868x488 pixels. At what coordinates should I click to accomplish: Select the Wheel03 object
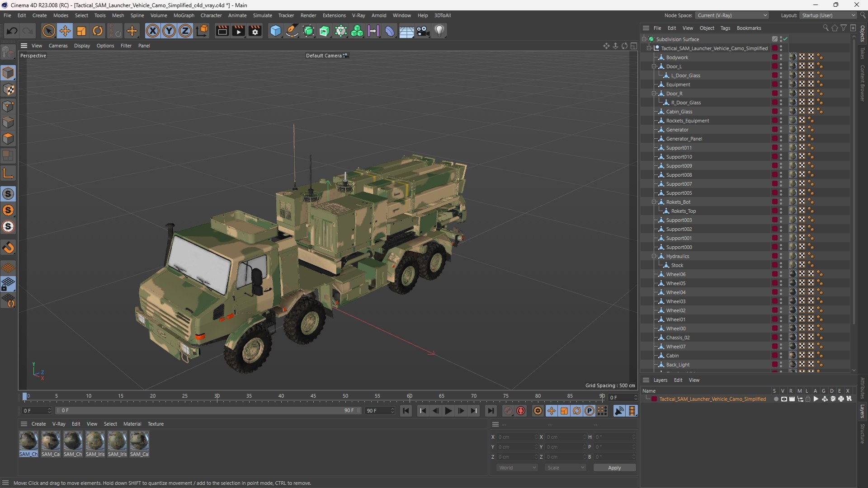tap(675, 301)
